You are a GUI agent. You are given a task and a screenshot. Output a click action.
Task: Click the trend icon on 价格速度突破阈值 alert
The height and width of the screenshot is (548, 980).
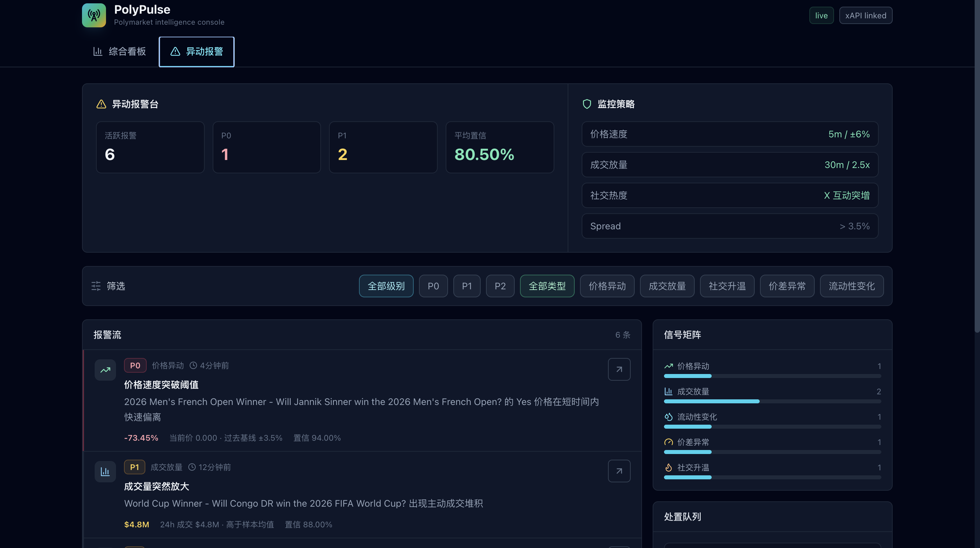pos(105,370)
